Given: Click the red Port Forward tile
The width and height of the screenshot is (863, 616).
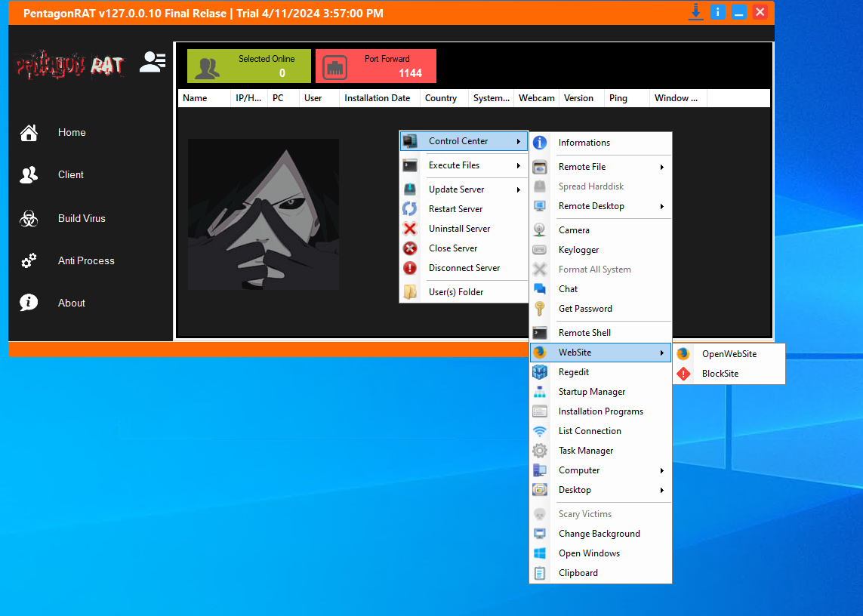Looking at the screenshot, I should pos(376,66).
